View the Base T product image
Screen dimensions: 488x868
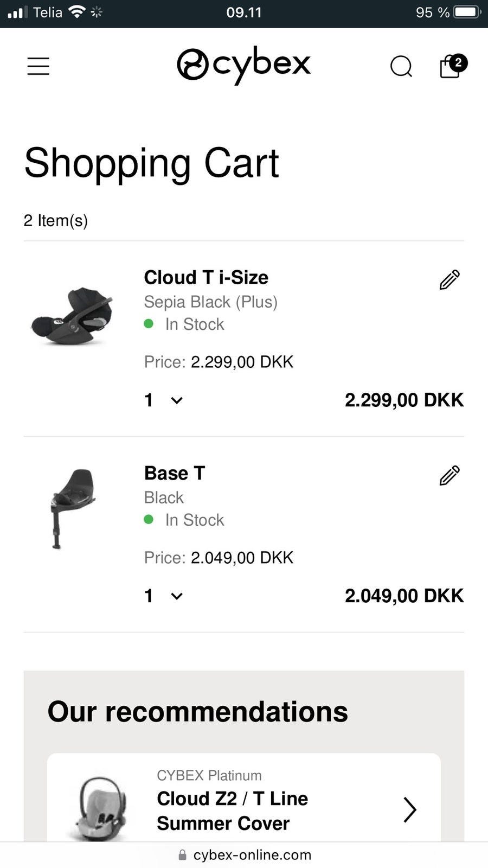tap(73, 507)
